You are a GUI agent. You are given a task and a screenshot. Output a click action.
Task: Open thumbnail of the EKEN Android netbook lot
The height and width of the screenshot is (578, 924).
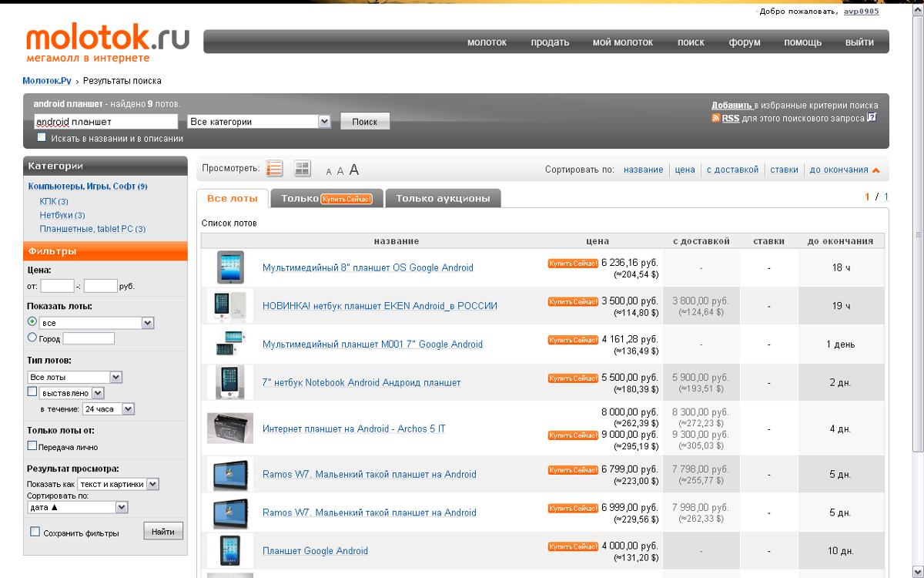230,305
